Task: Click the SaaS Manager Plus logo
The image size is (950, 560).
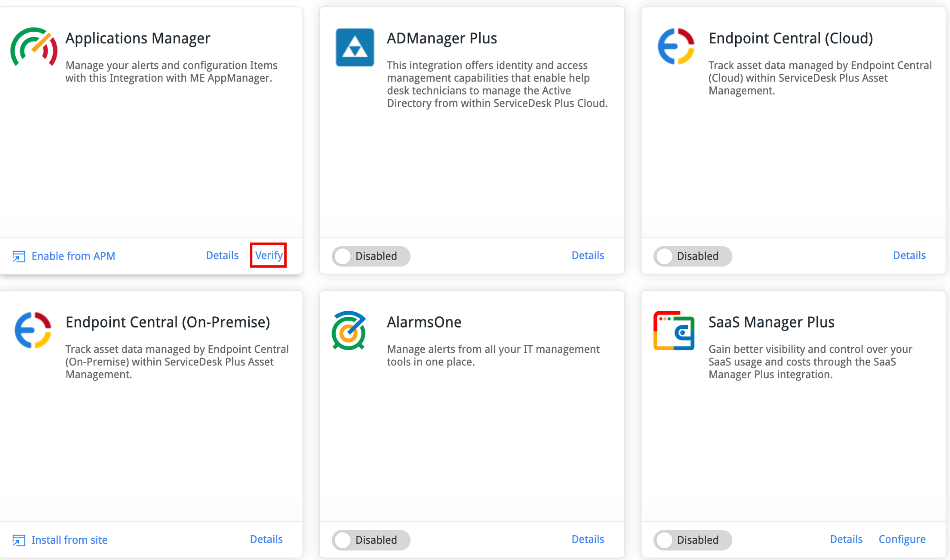Action: coord(674,331)
